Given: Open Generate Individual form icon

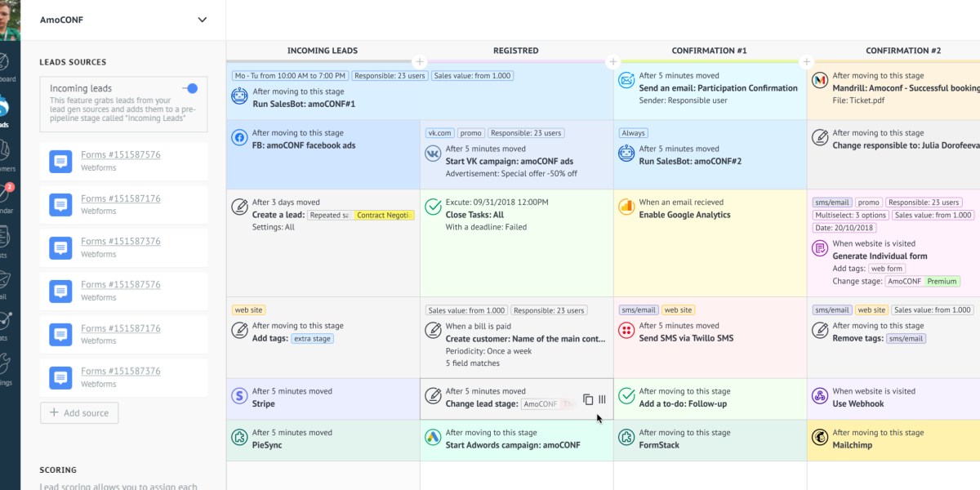Looking at the screenshot, I should point(820,248).
